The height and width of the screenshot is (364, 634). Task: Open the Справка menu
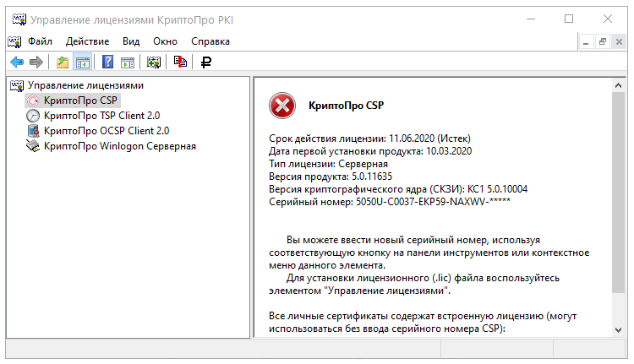point(210,41)
